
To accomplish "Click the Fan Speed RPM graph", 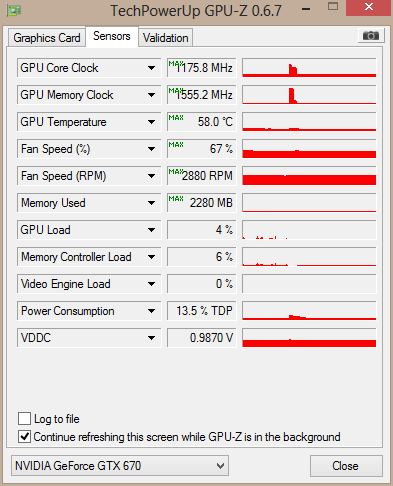I will (309, 176).
